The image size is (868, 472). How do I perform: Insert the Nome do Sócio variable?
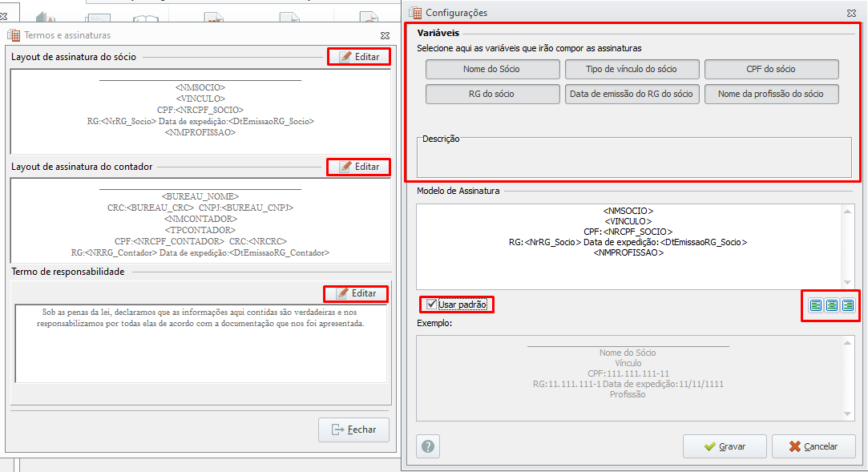pos(492,69)
